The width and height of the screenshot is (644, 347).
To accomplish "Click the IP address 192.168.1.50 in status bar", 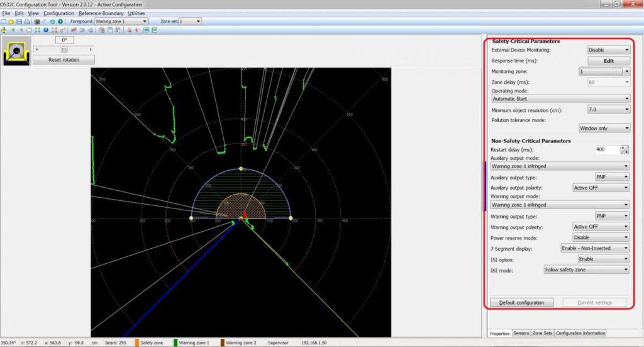I will [x=314, y=343].
